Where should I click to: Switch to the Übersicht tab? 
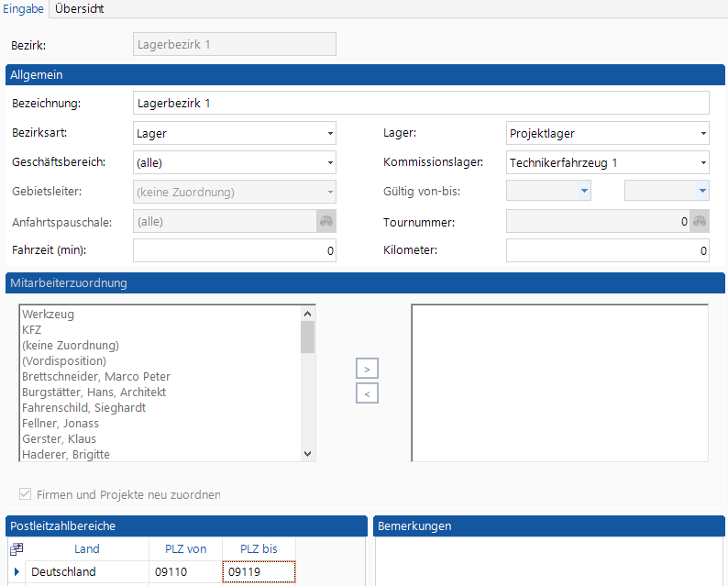(79, 8)
